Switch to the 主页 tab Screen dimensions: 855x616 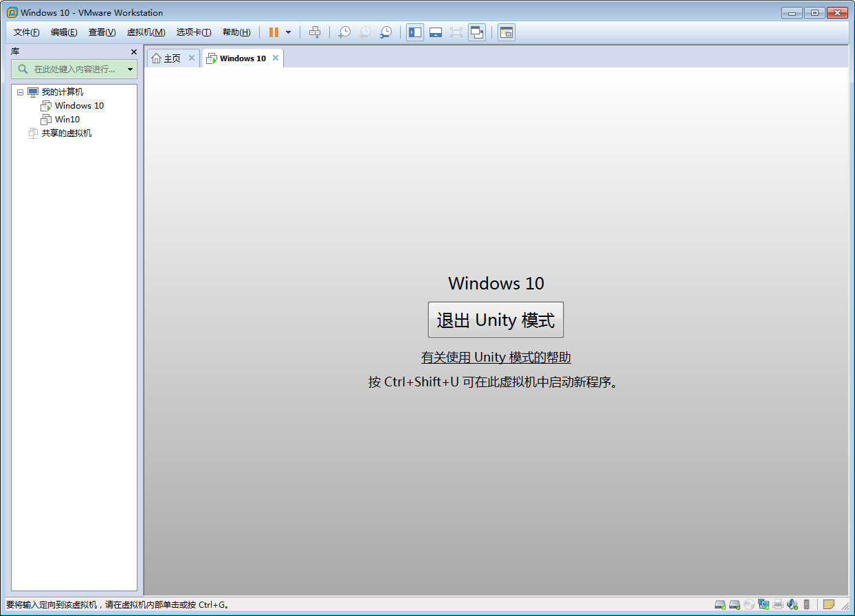171,58
